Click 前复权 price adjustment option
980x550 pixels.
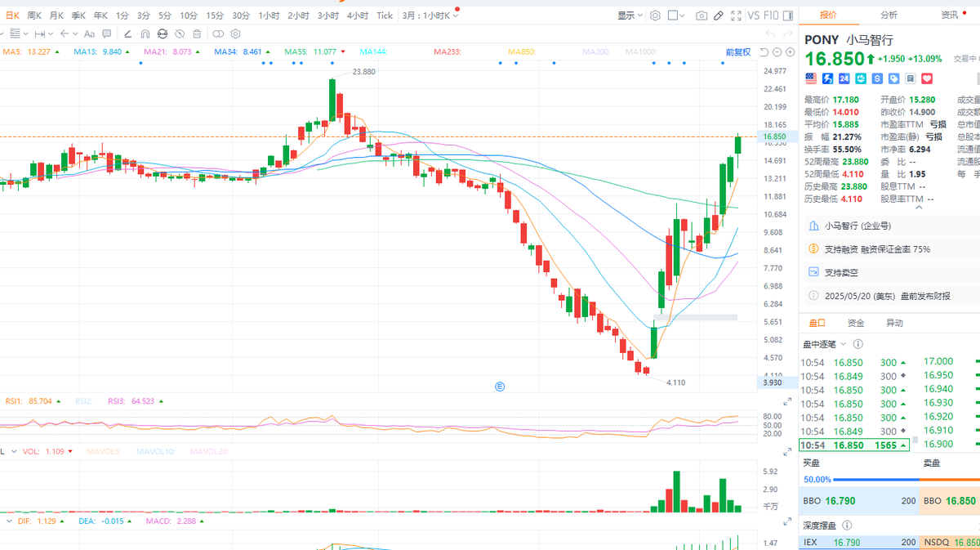737,52
